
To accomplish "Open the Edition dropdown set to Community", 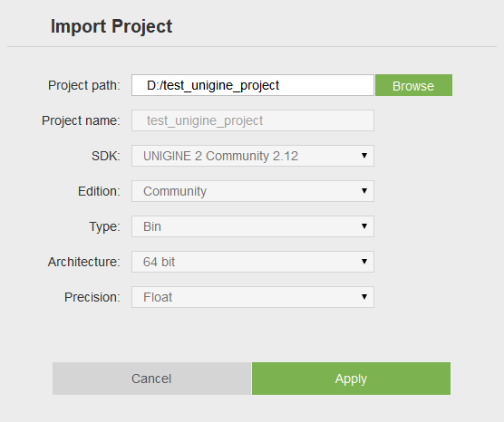I will pyautogui.click(x=253, y=191).
